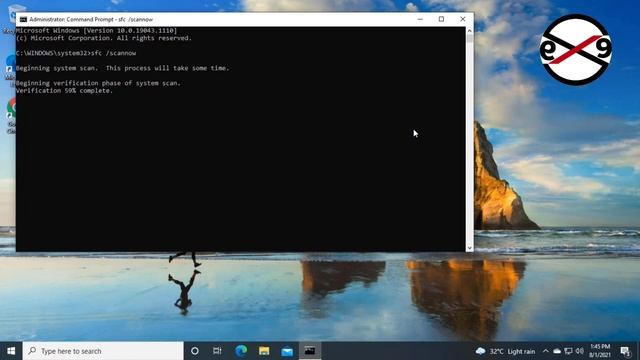Open Cortana from the taskbar
Viewport: 640px width, 360px height.
[195, 351]
